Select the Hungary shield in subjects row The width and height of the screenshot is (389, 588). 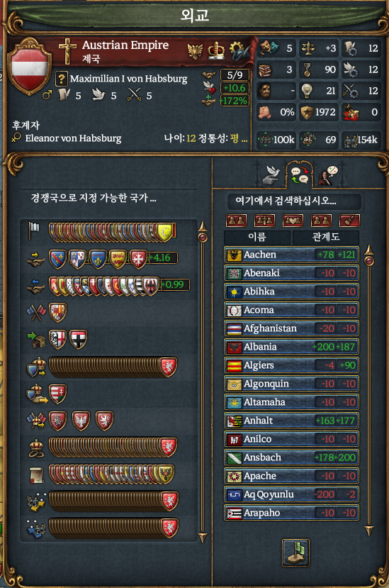pyautogui.click(x=57, y=394)
